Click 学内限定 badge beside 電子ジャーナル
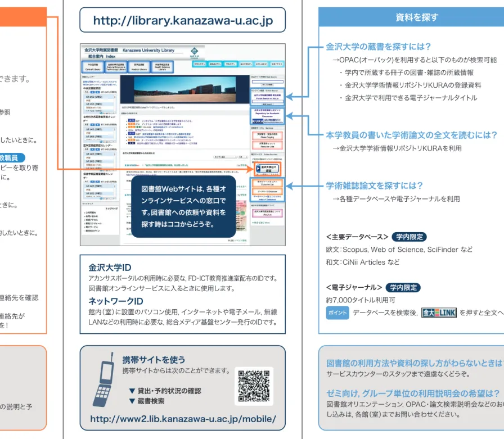Viewport: 504px width, 439px height. pyautogui.click(x=403, y=287)
